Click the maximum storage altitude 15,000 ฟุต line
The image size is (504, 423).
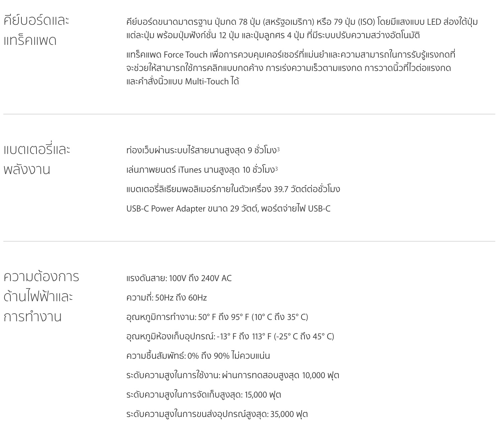(203, 395)
